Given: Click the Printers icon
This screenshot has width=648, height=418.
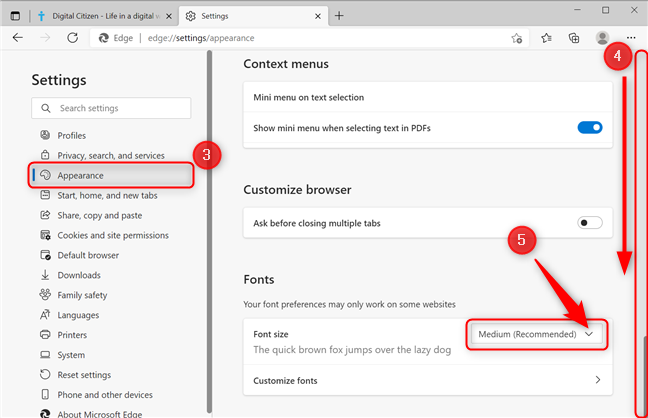Looking at the screenshot, I should coord(45,334).
